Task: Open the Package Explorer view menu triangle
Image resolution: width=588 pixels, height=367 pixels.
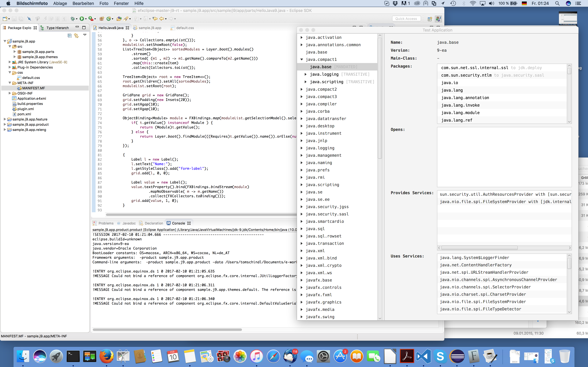Action: [x=85, y=35]
